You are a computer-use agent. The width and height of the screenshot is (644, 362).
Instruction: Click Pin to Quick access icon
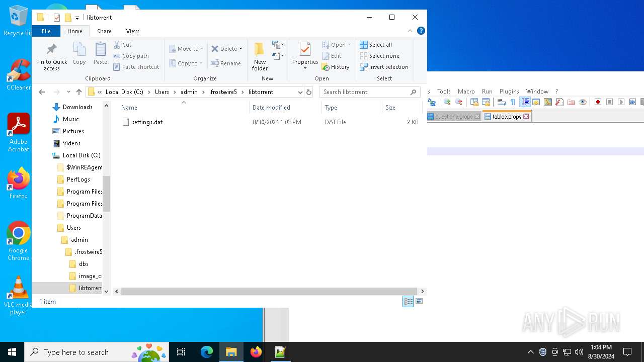tap(51, 56)
